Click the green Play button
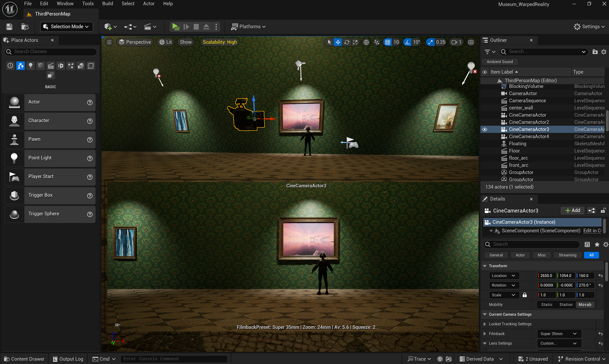Viewport: 609px width, 364px height. 175,27
